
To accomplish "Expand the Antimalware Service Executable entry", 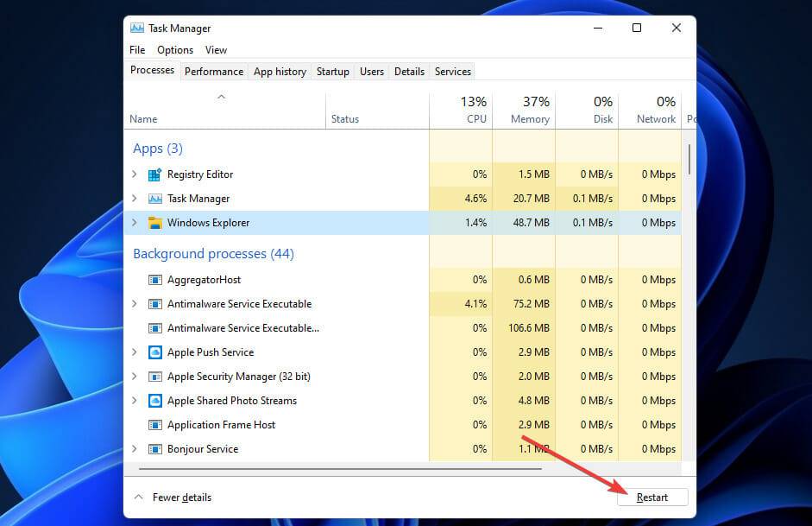I will tap(135, 304).
